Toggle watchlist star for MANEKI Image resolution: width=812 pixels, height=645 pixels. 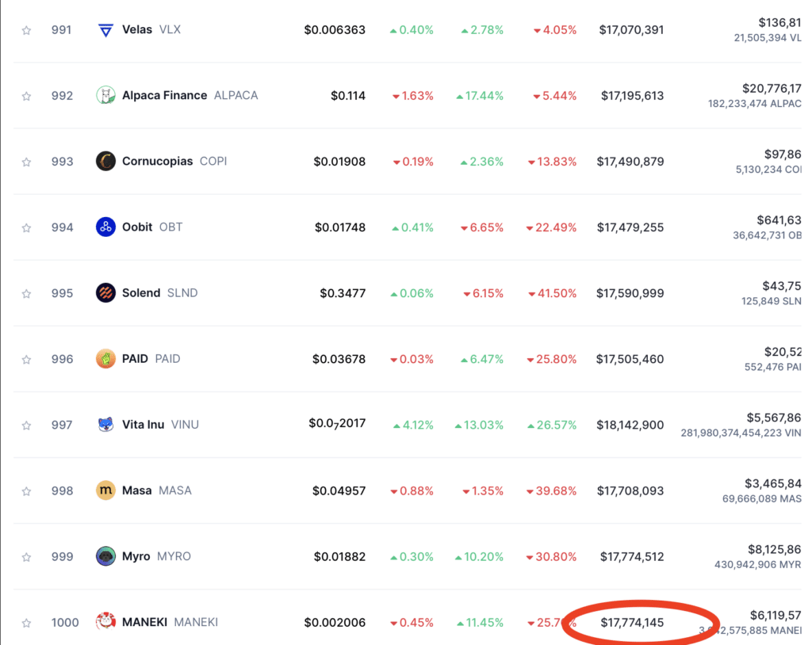coord(26,623)
